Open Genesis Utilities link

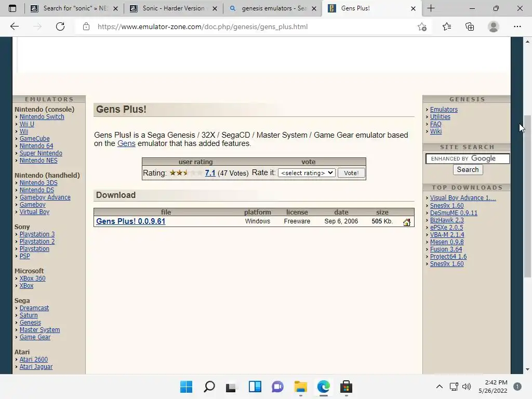pos(440,117)
